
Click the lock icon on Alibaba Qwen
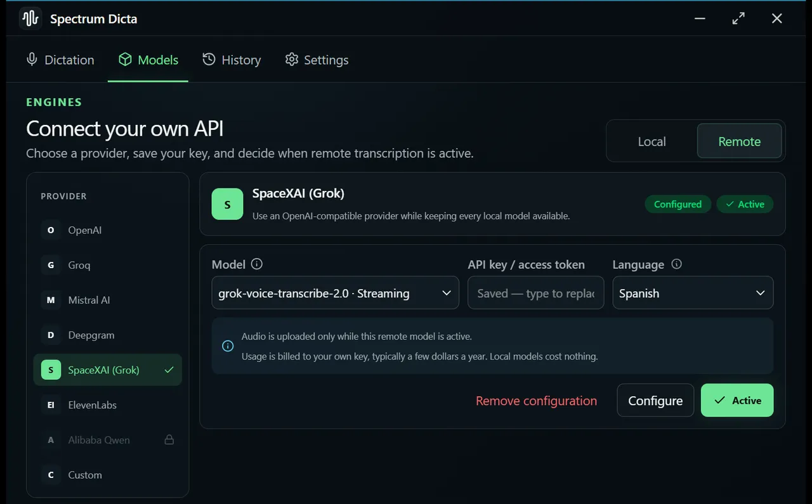tap(169, 439)
